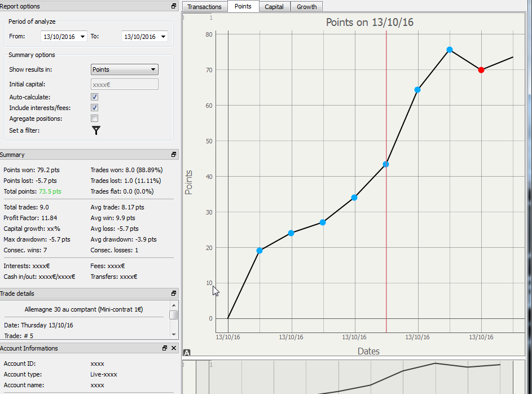This screenshot has height=394, width=532.
Task: Select the red losing trade point
Action: 481,70
